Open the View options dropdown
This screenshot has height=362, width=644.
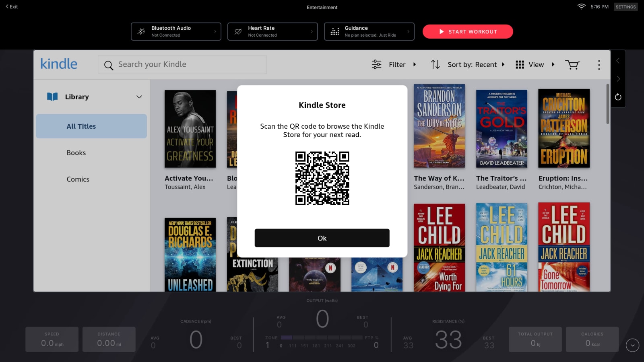pyautogui.click(x=535, y=64)
